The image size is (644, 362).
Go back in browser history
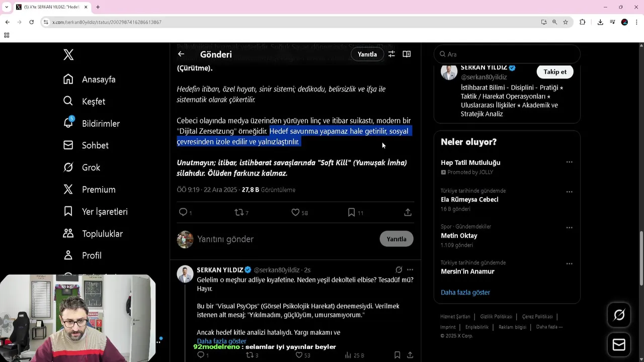[x=7, y=22]
